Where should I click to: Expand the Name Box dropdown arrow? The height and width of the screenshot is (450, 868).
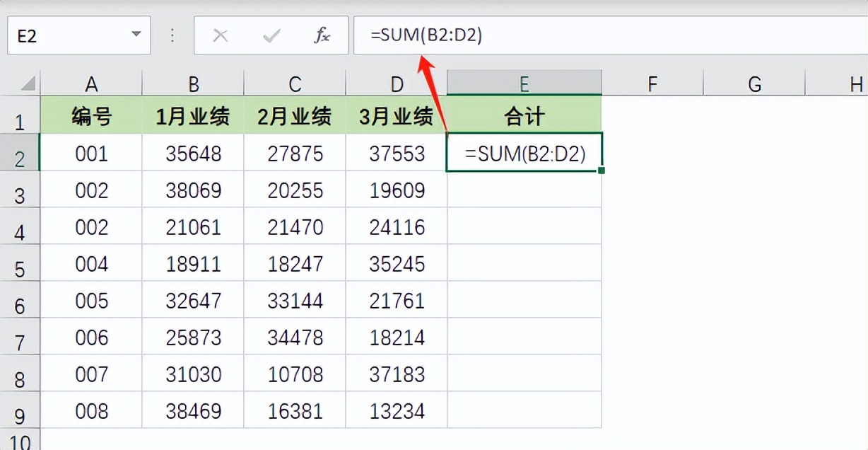136,35
